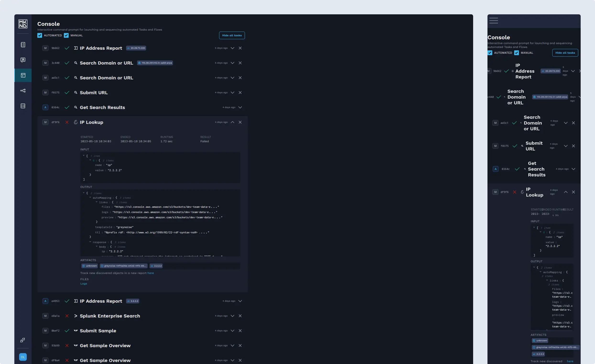The width and height of the screenshot is (595, 364).
Task: Click the 2.2.2.2 artifact chip
Action: [156, 266]
